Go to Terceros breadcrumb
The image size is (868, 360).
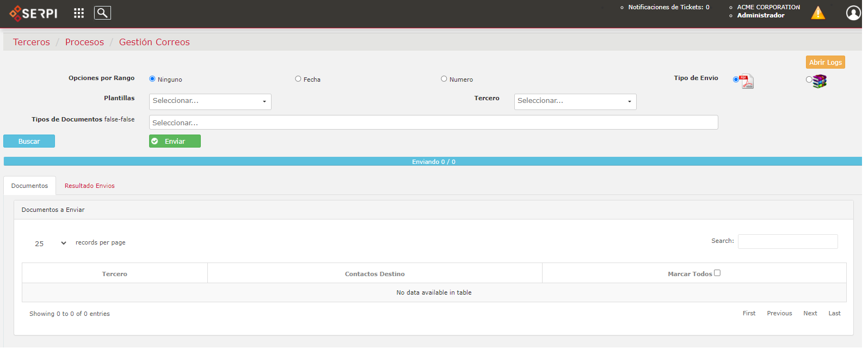[32, 42]
